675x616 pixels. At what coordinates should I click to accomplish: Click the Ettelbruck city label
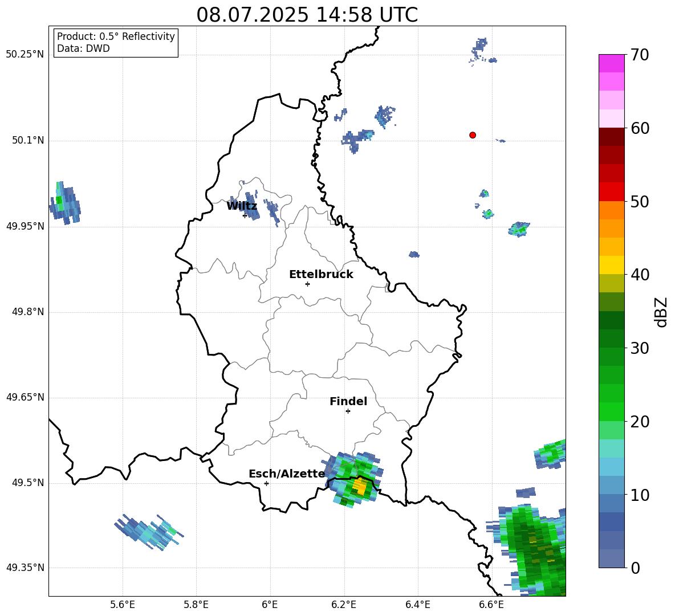click(321, 275)
